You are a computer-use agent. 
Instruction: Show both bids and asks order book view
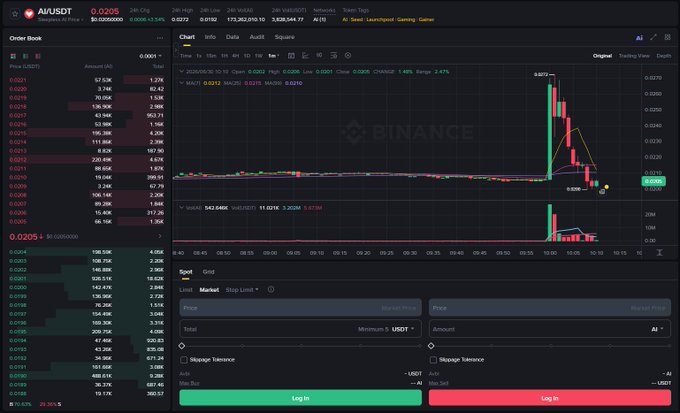click(x=13, y=56)
